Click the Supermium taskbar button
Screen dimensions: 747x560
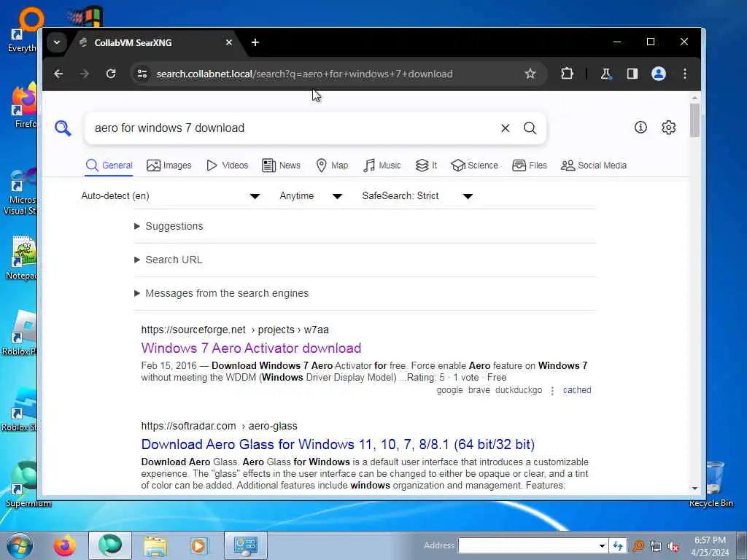click(x=110, y=545)
